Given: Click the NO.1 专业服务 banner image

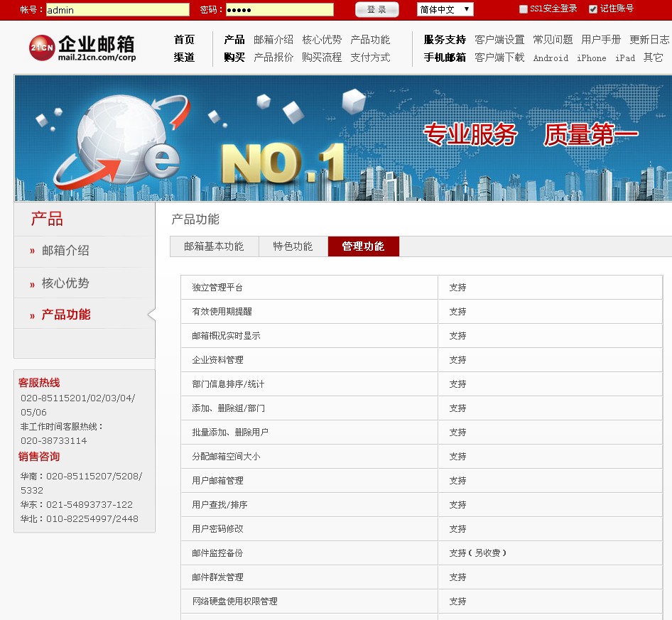Looking at the screenshot, I should tap(343, 138).
